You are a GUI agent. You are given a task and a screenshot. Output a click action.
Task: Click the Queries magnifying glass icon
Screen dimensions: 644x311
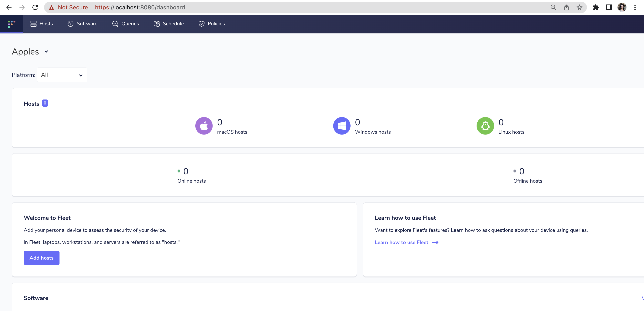coord(115,23)
